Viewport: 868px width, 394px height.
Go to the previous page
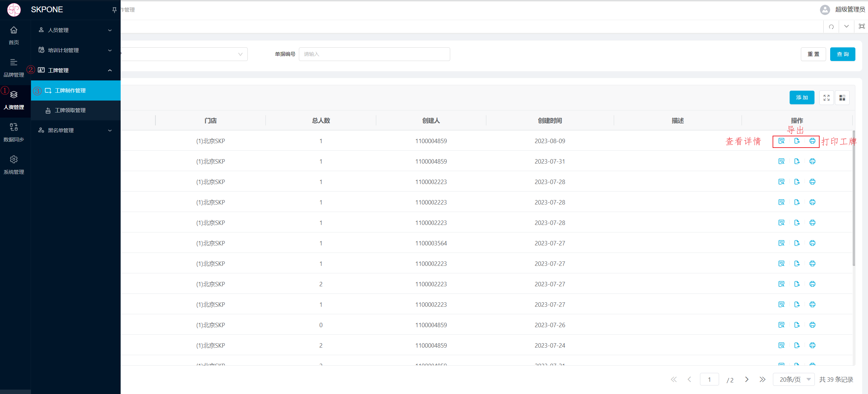click(689, 379)
